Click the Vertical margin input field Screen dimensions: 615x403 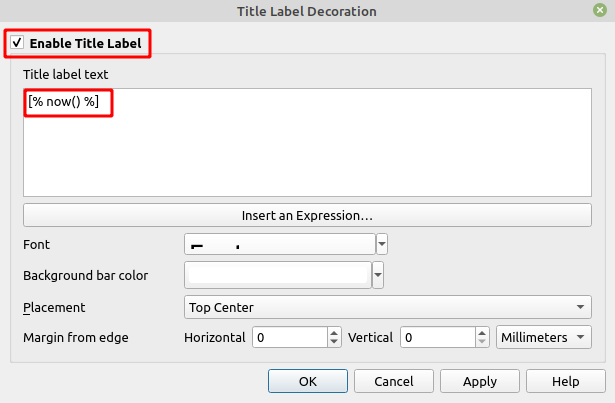pos(437,338)
